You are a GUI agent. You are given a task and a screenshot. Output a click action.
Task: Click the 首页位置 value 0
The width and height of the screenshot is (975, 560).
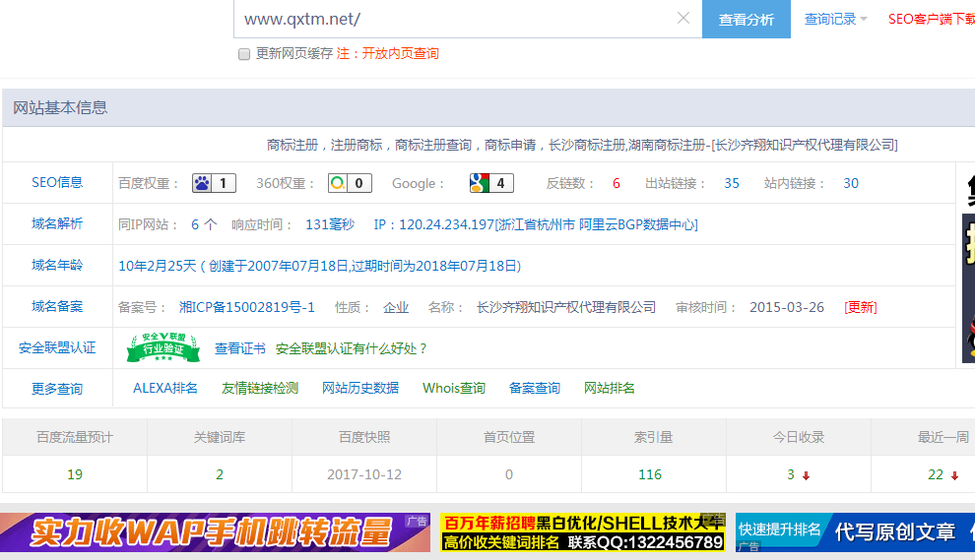click(509, 474)
